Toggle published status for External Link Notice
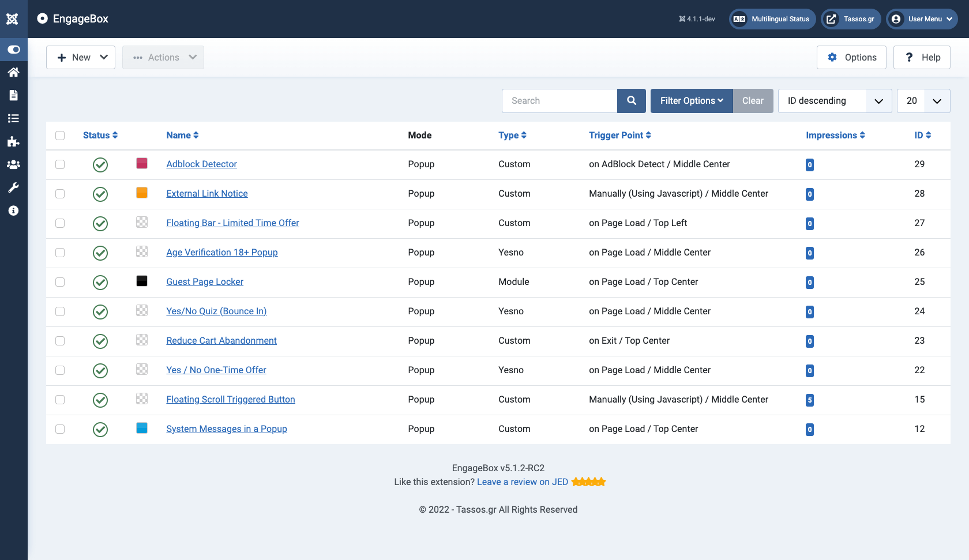Image resolution: width=969 pixels, height=560 pixels. (100, 194)
